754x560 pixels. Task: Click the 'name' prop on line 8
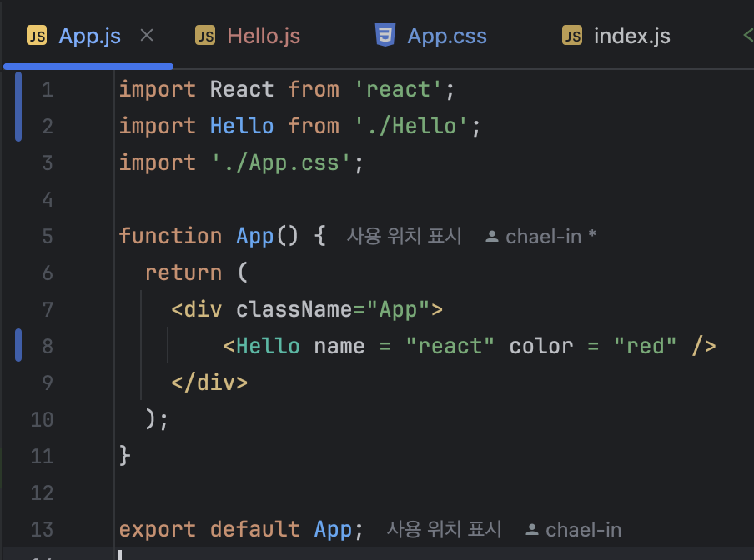[339, 347]
